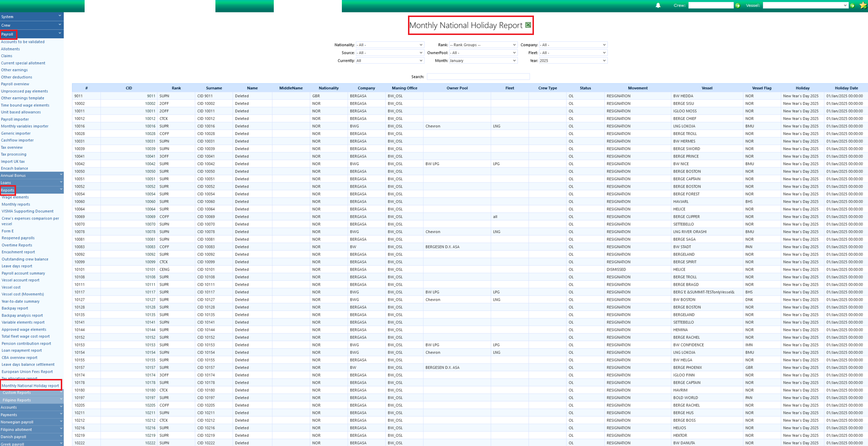Screen dimensions: 868x446
Task: Export the report to Excel
Action: [x=528, y=25]
